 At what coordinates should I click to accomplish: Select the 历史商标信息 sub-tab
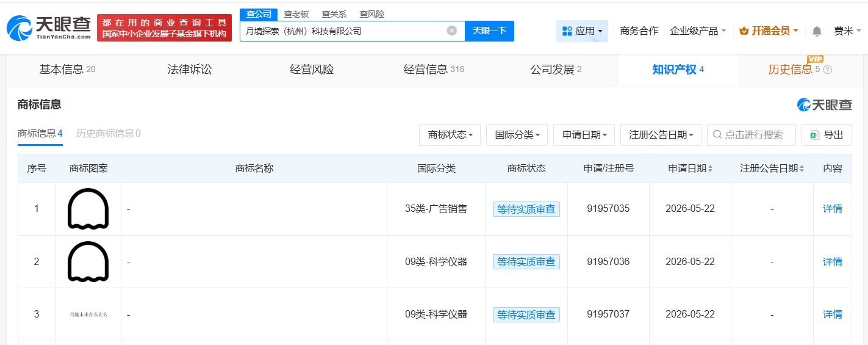(x=108, y=134)
